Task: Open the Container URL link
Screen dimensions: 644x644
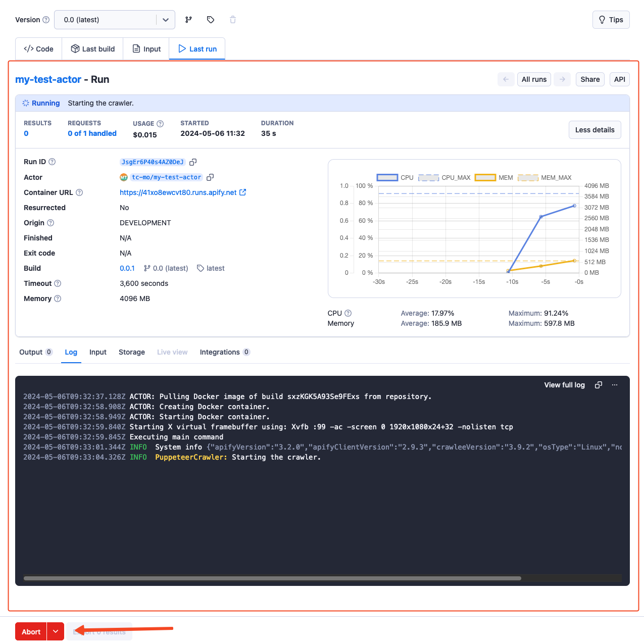Action: (x=178, y=192)
